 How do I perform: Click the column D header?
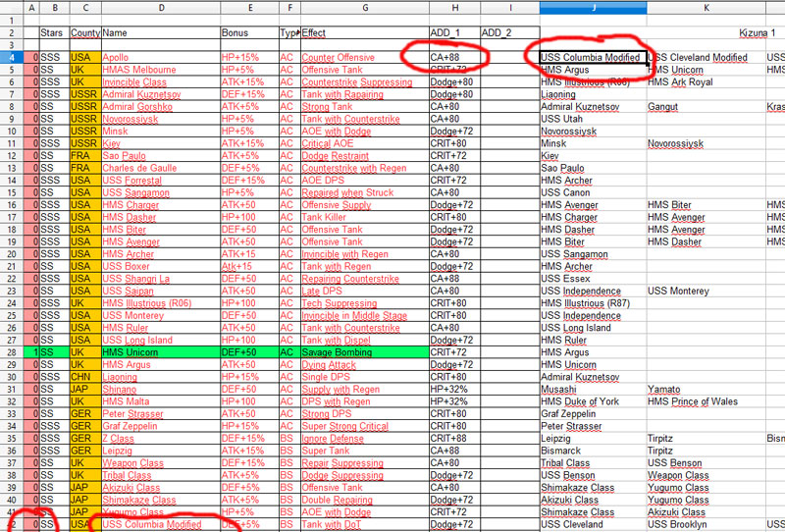point(160,9)
